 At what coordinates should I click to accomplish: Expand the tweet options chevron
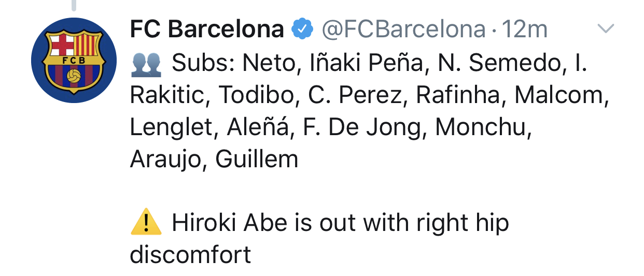(606, 29)
